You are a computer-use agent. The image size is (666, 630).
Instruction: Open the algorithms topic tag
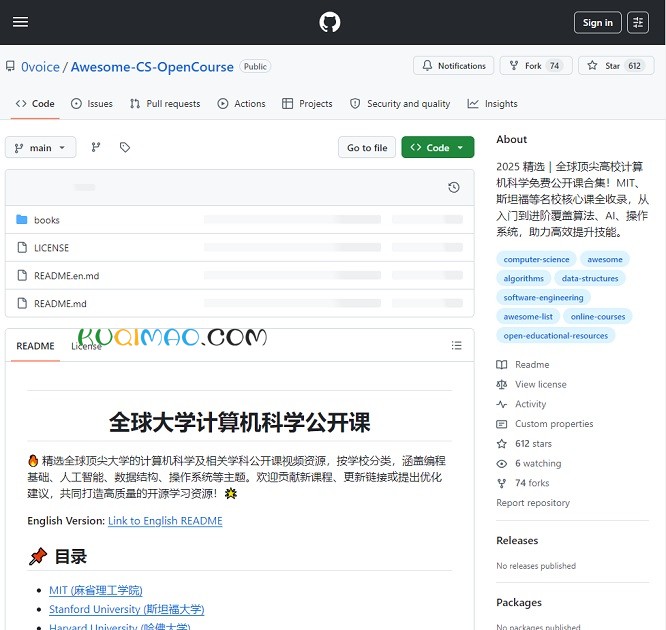click(x=523, y=278)
